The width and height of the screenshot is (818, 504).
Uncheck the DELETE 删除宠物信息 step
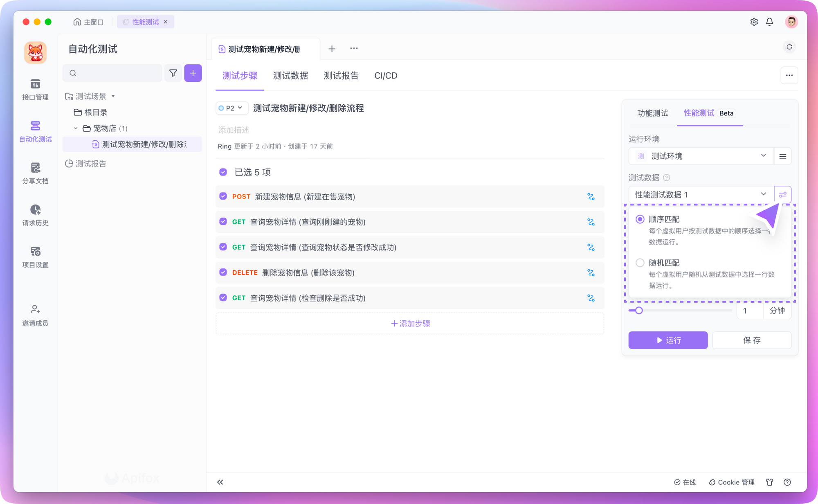click(x=223, y=272)
